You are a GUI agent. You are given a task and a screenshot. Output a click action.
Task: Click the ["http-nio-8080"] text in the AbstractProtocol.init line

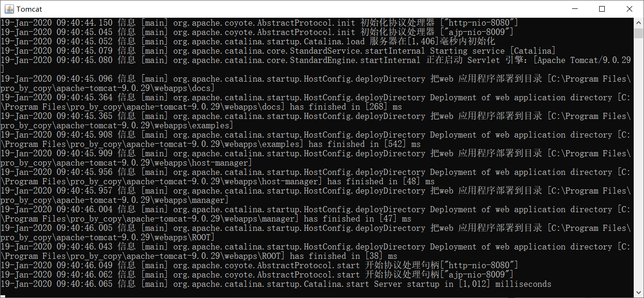click(x=479, y=23)
